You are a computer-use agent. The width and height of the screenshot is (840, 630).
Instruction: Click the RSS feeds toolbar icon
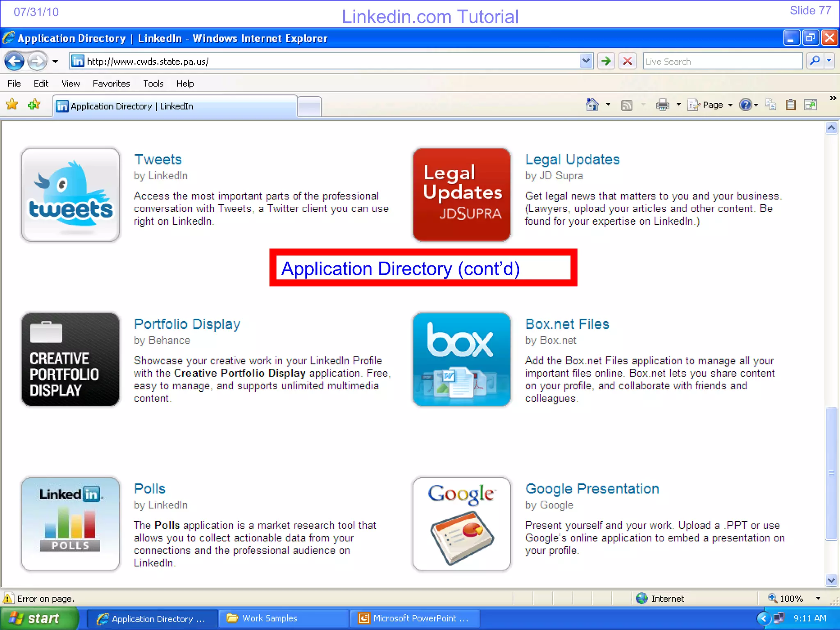[626, 105]
